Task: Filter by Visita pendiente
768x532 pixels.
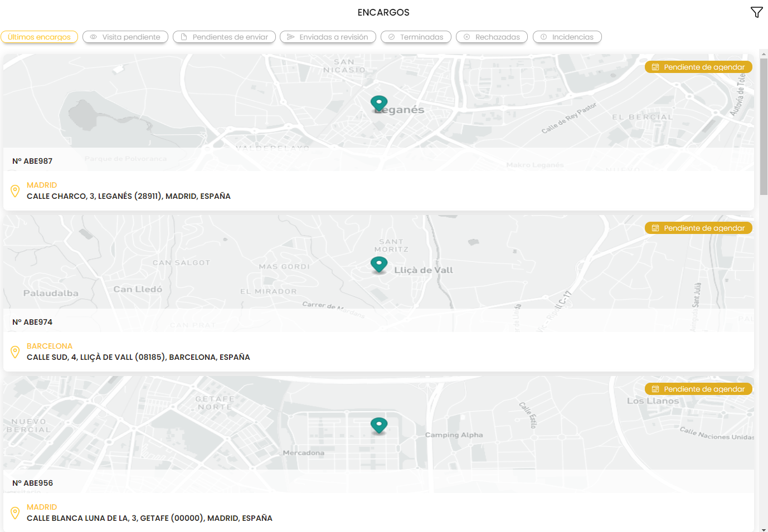Action: click(125, 37)
